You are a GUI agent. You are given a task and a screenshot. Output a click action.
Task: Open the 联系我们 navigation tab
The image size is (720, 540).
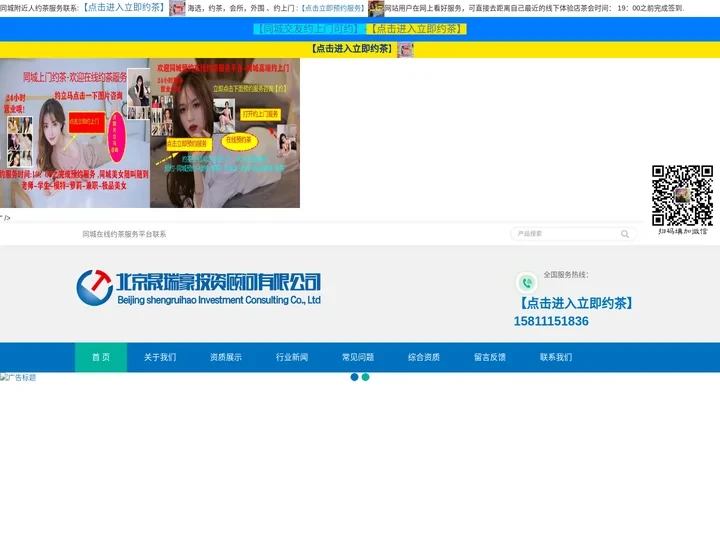coord(556,357)
